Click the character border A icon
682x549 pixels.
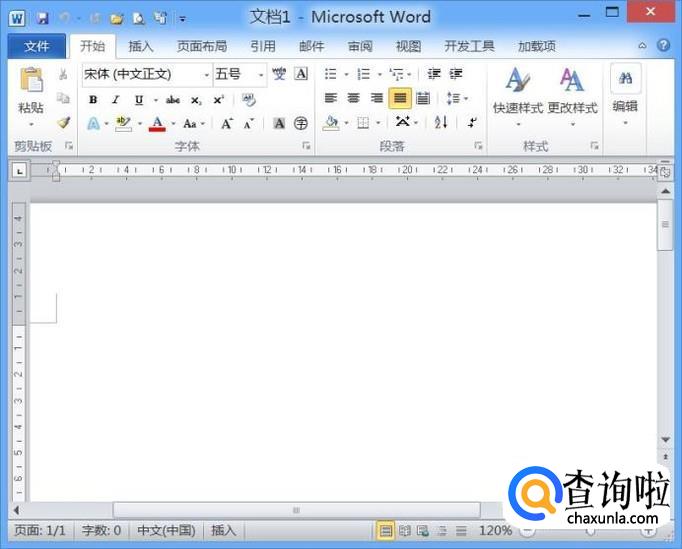coord(301,74)
